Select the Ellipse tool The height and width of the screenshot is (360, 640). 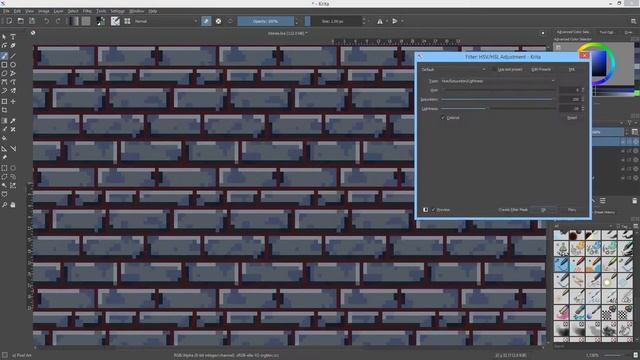click(13, 65)
